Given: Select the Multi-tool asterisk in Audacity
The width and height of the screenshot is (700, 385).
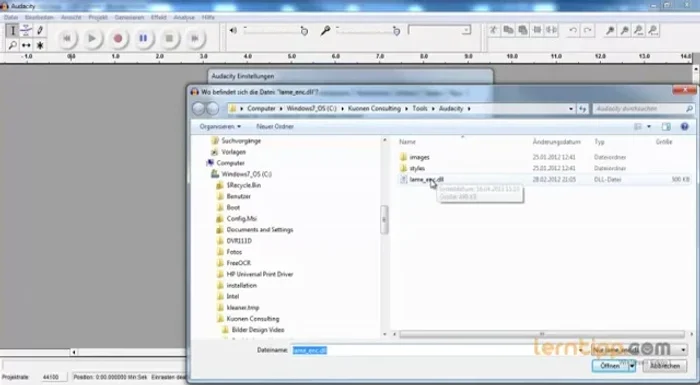Looking at the screenshot, I should 40,45.
